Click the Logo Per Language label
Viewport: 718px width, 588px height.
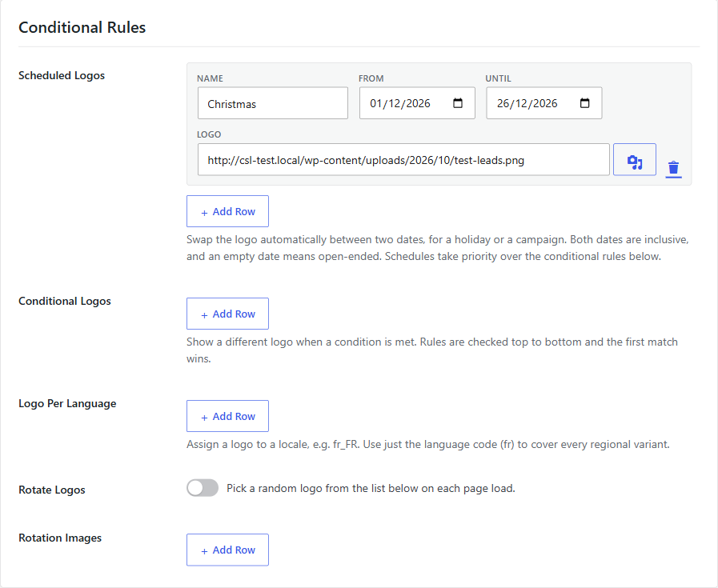67,403
